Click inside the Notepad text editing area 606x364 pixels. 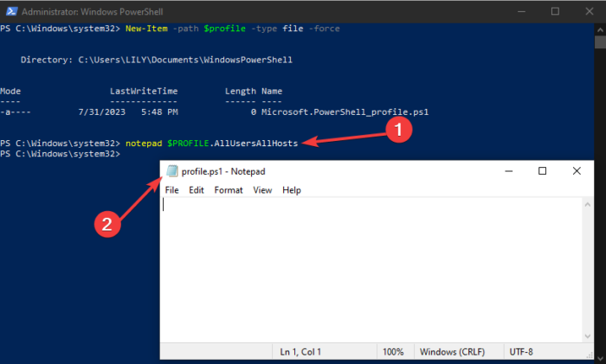coord(371,270)
